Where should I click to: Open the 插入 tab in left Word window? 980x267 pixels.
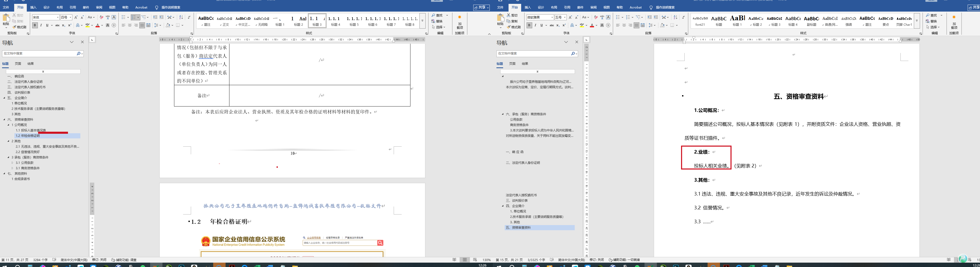(33, 7)
